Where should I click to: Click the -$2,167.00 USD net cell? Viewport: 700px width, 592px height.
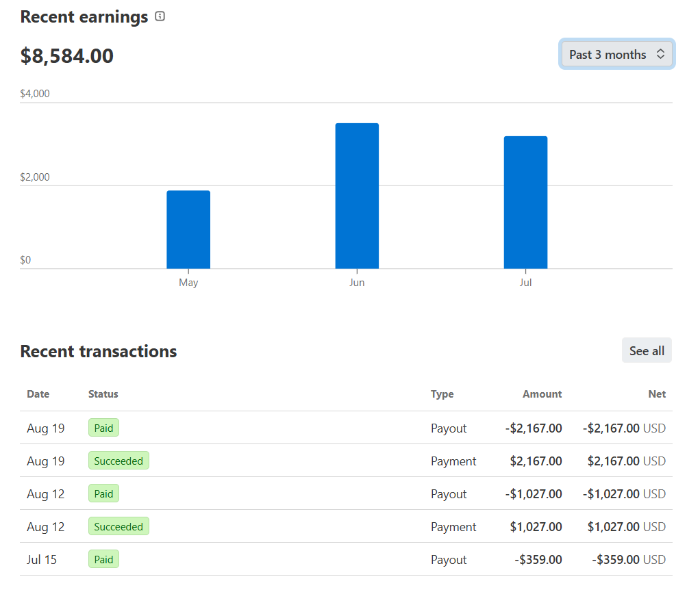coord(624,428)
